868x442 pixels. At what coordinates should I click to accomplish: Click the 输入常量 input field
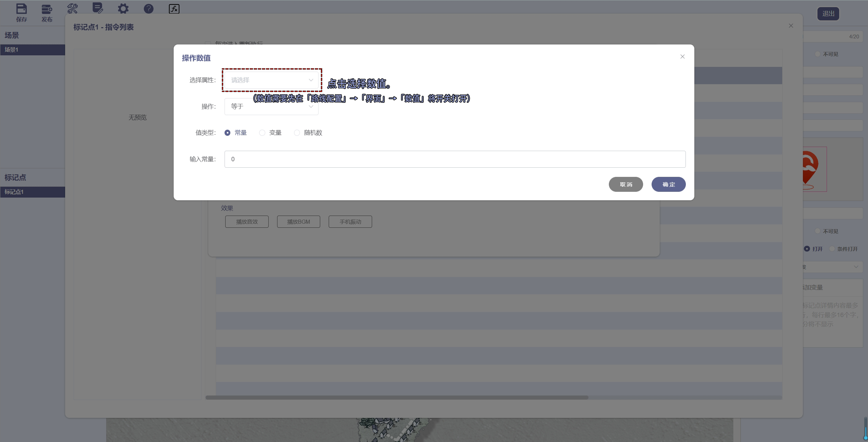click(455, 159)
